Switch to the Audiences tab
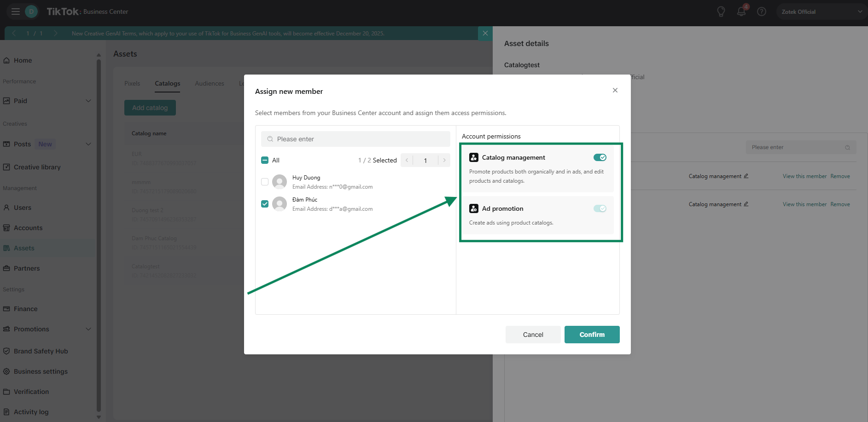The image size is (868, 422). 210,83
